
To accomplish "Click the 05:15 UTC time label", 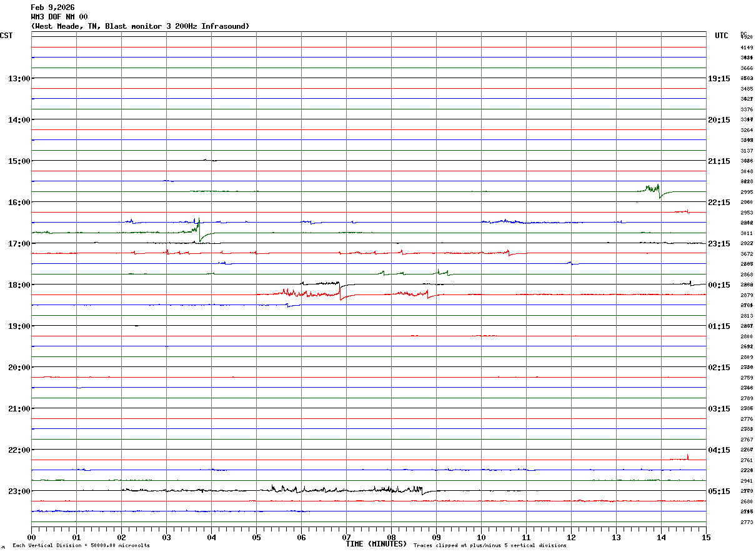I will [x=719, y=491].
